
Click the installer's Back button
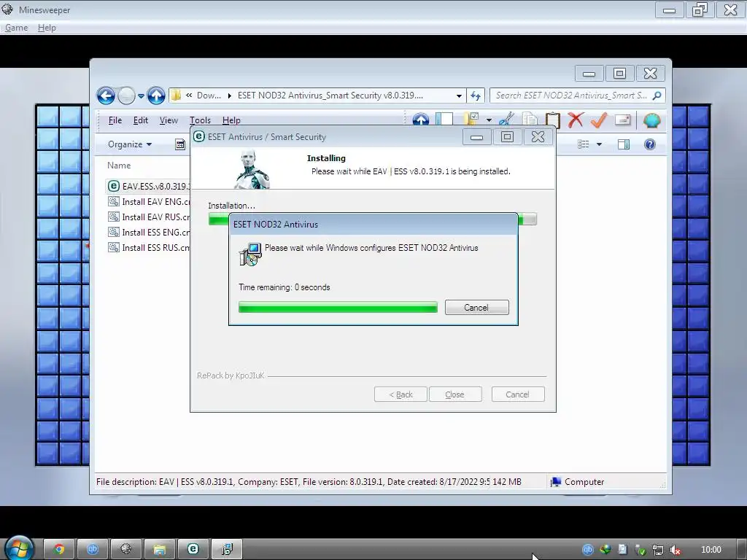point(400,394)
